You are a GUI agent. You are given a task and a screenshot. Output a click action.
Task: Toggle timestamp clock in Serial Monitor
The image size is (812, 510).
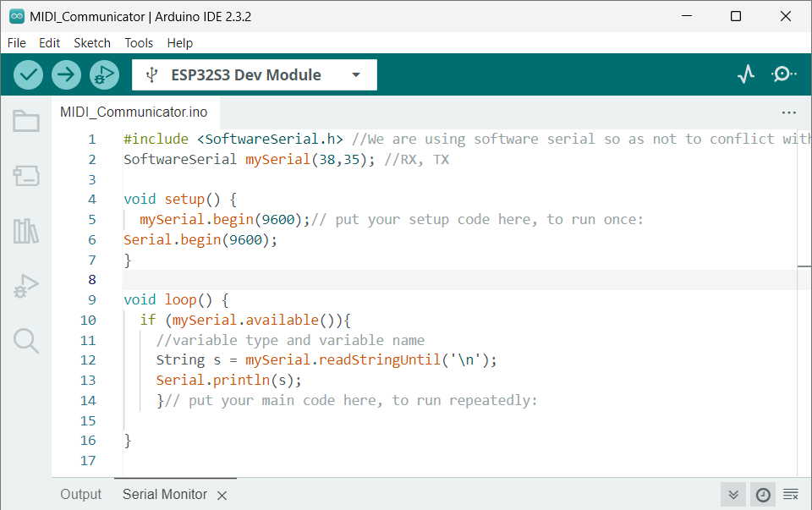click(x=763, y=495)
